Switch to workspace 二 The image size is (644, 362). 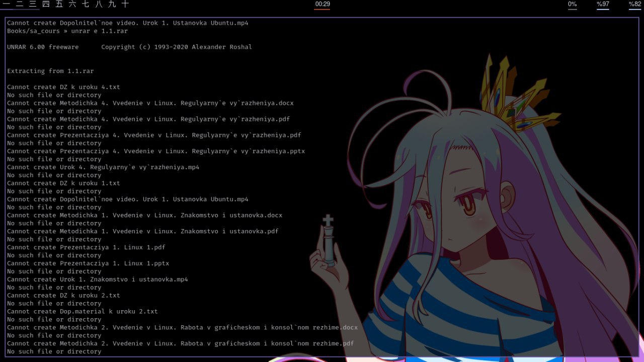(x=20, y=4)
